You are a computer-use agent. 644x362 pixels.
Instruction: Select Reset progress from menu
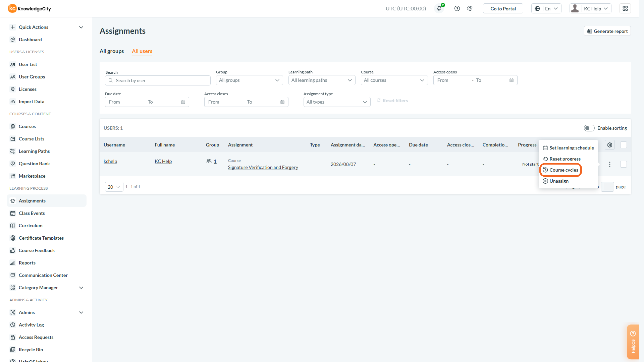pyautogui.click(x=562, y=159)
